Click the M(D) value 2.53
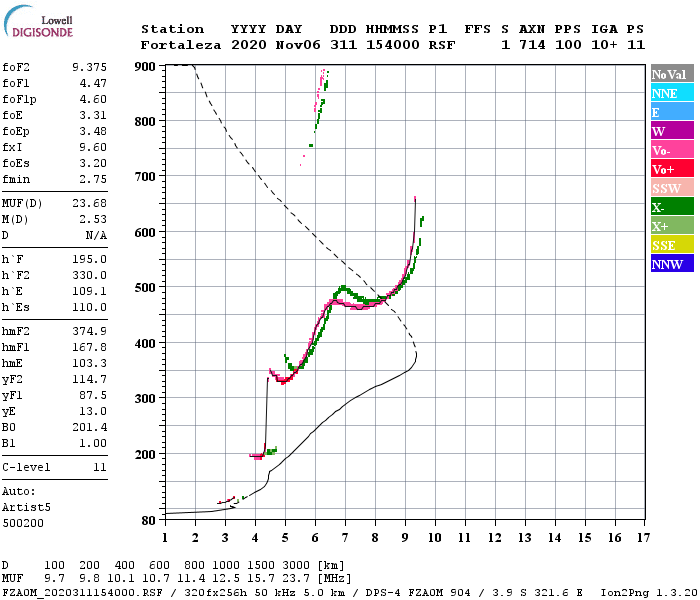700x600 pixels. pos(93,219)
